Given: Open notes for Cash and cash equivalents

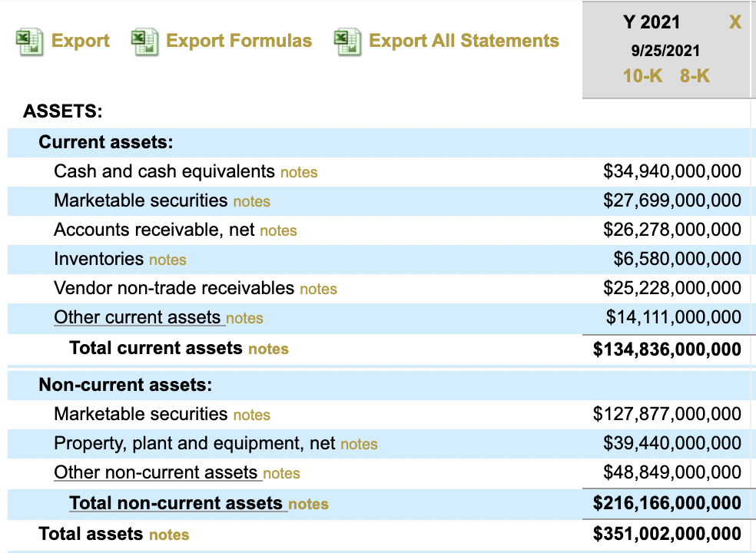Looking at the screenshot, I should (x=299, y=172).
